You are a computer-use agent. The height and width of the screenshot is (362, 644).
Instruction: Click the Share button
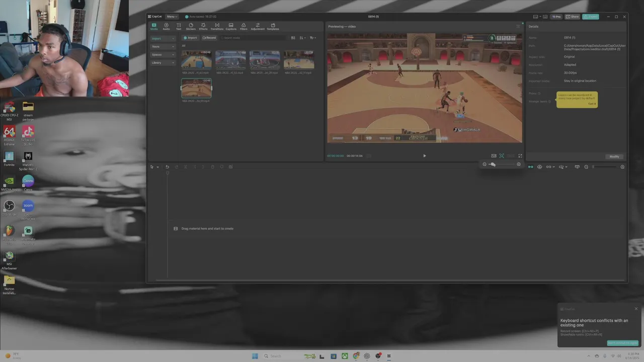573,17
